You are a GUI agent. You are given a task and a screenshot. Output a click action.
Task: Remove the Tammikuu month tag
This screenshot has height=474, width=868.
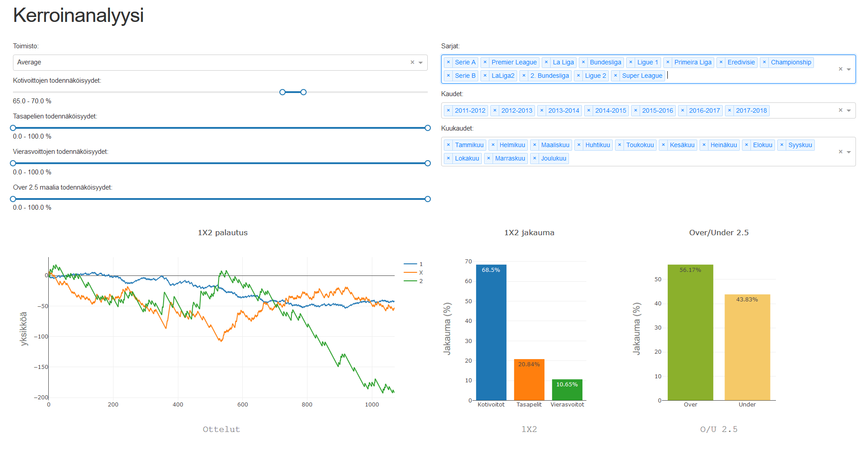coord(448,145)
